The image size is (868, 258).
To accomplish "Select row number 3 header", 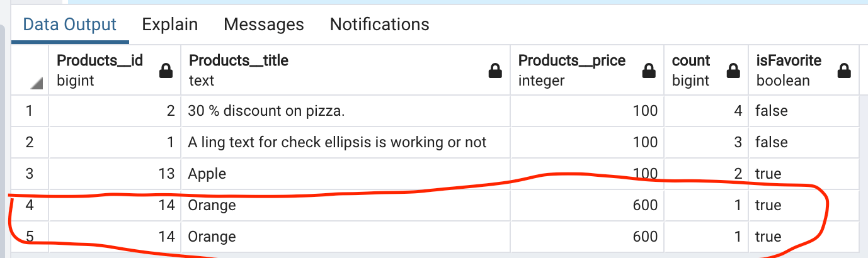I will 30,174.
